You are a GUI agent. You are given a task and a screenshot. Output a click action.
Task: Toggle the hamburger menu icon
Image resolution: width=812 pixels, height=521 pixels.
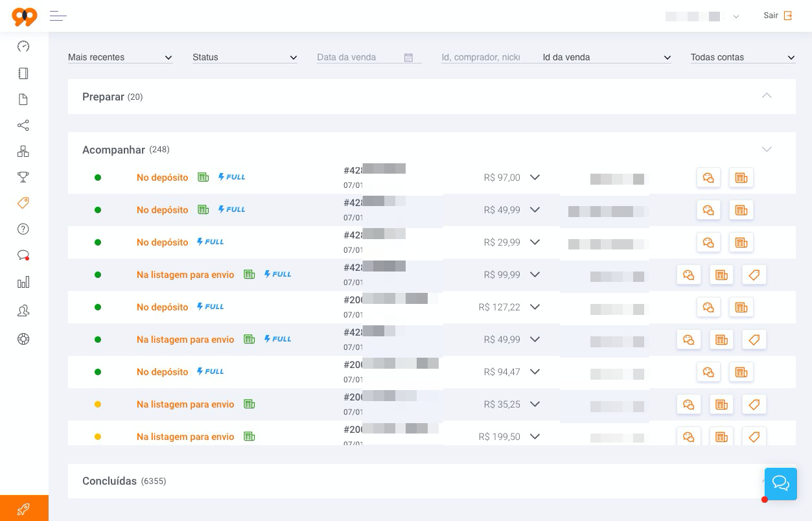pyautogui.click(x=58, y=16)
